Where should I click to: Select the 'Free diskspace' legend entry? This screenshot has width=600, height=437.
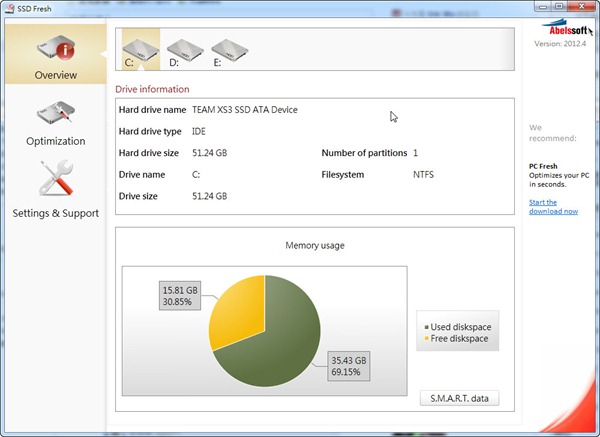tap(460, 339)
